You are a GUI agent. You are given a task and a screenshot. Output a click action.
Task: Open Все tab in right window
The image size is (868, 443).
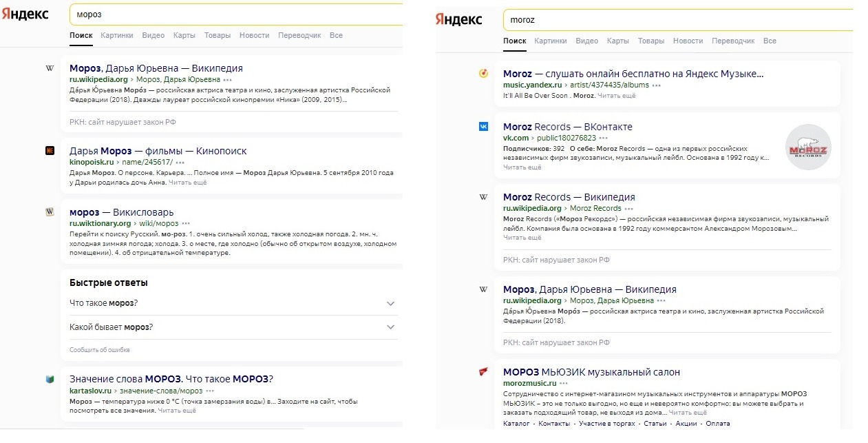tap(770, 41)
